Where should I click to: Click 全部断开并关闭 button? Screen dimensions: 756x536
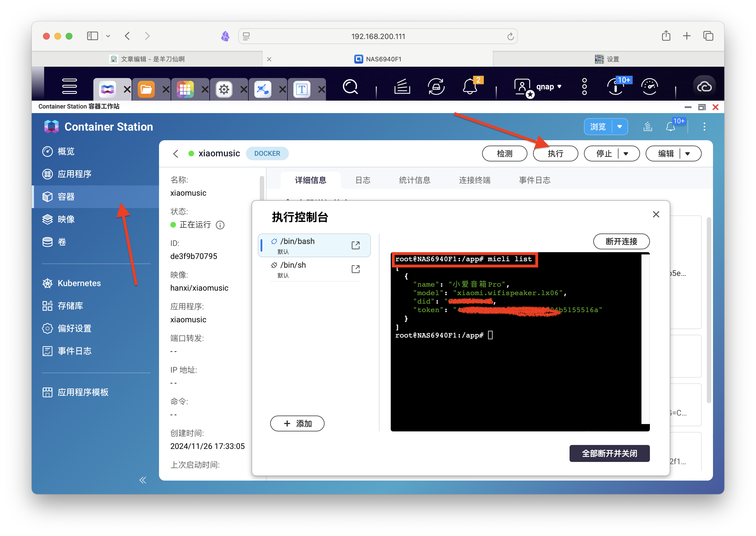click(x=609, y=453)
